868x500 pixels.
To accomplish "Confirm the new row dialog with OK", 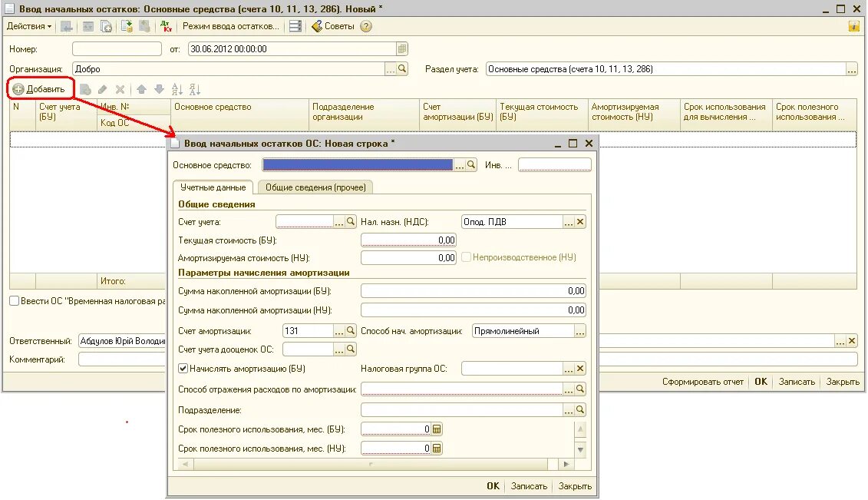I will coord(493,486).
